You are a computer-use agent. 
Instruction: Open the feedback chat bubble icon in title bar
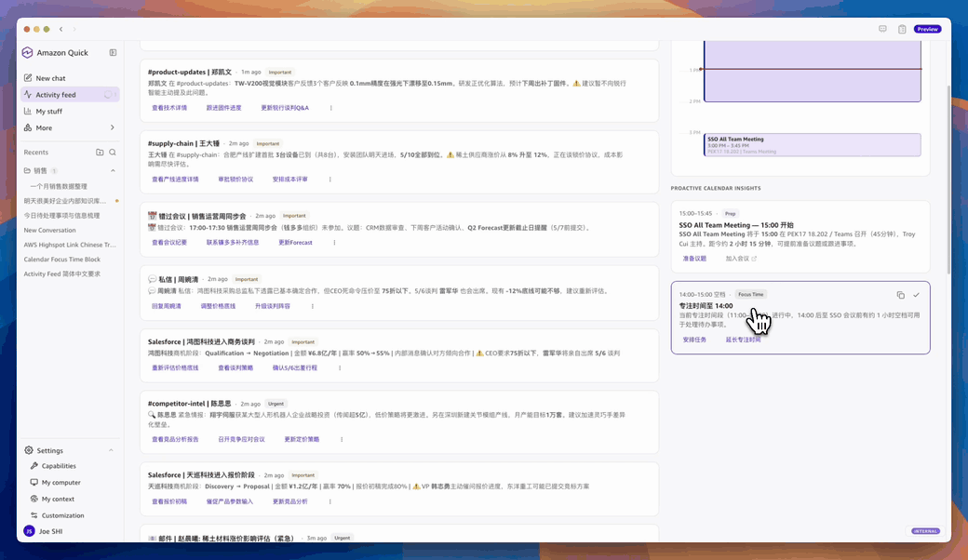pyautogui.click(x=882, y=29)
